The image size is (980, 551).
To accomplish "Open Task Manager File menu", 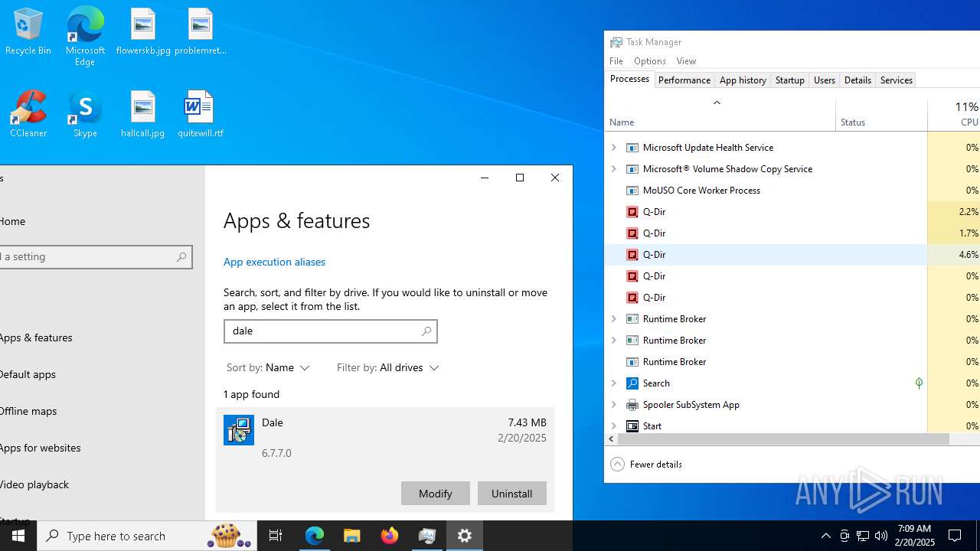I will point(616,61).
